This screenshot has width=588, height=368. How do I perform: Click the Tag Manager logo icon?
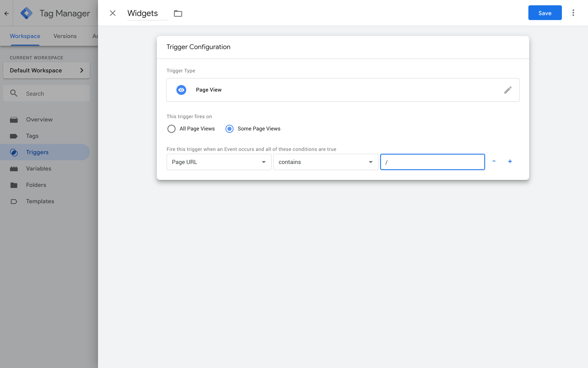pos(27,13)
